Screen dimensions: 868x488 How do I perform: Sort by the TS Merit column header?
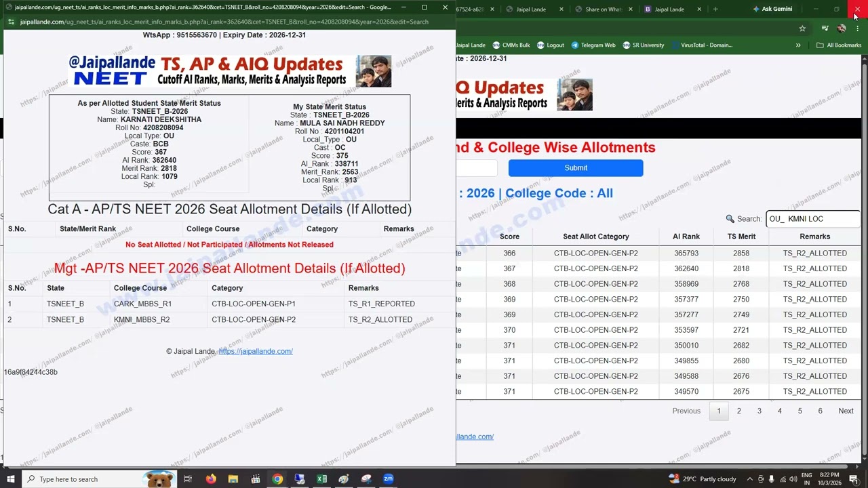(x=741, y=237)
